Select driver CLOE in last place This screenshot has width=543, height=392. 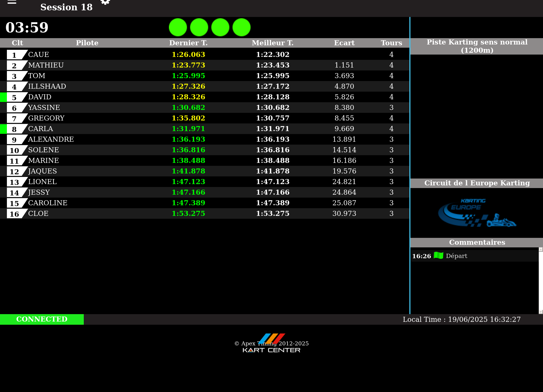[38, 213]
